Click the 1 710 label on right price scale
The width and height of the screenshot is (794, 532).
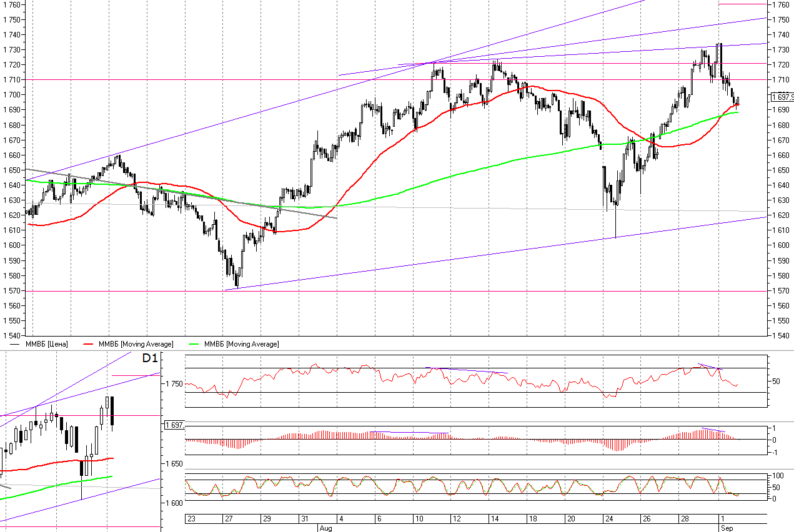(781, 80)
